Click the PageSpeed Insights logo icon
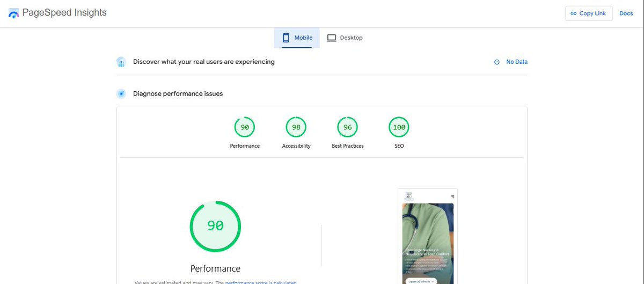644x284 pixels. click(13, 13)
